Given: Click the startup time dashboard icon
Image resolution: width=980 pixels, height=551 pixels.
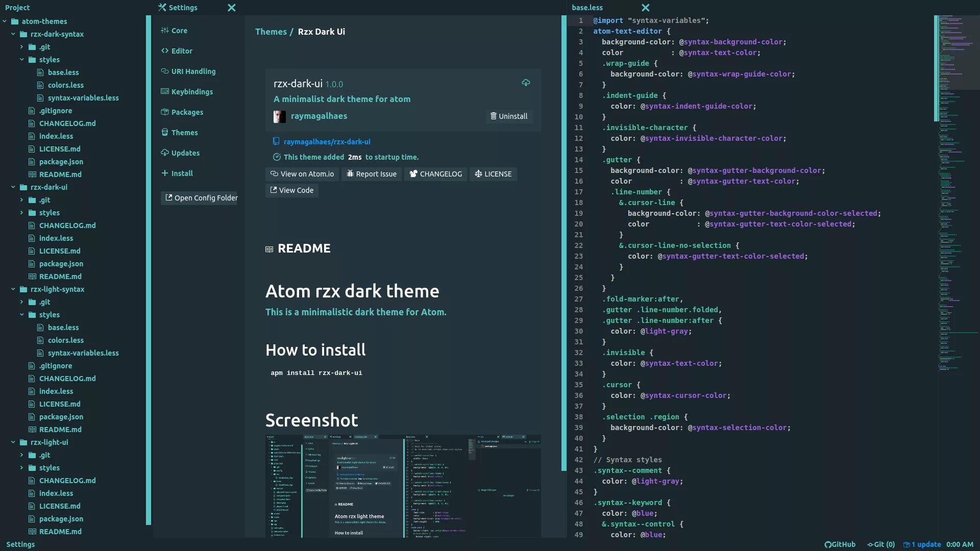Looking at the screenshot, I should (277, 157).
